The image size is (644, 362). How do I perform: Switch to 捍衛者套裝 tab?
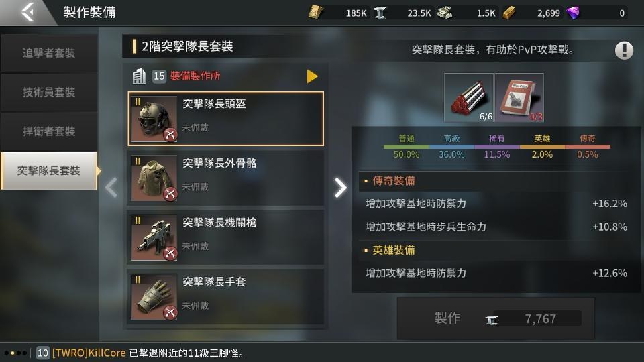[x=49, y=131]
